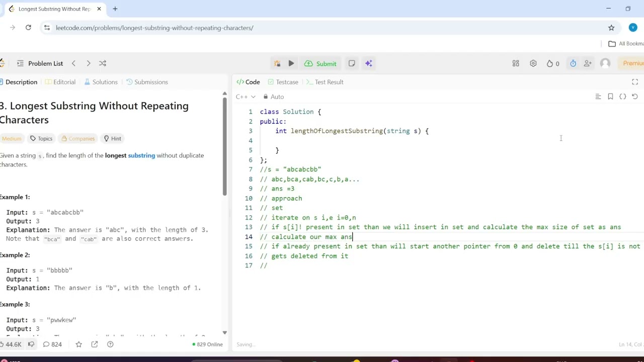Click the site info icon in address bar
Viewport: 644px width, 362px height.
[x=47, y=28]
